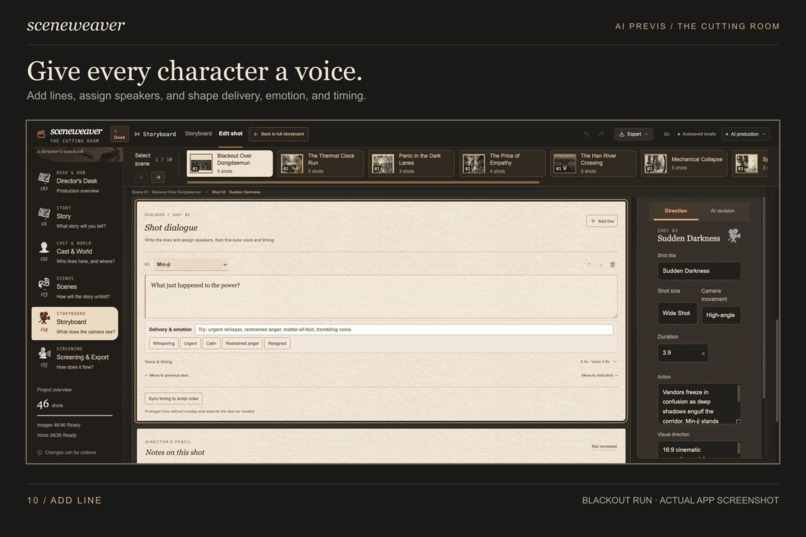Click the 'Voice 26/26 Ready' status text
The image size is (806, 537).
(x=57, y=435)
